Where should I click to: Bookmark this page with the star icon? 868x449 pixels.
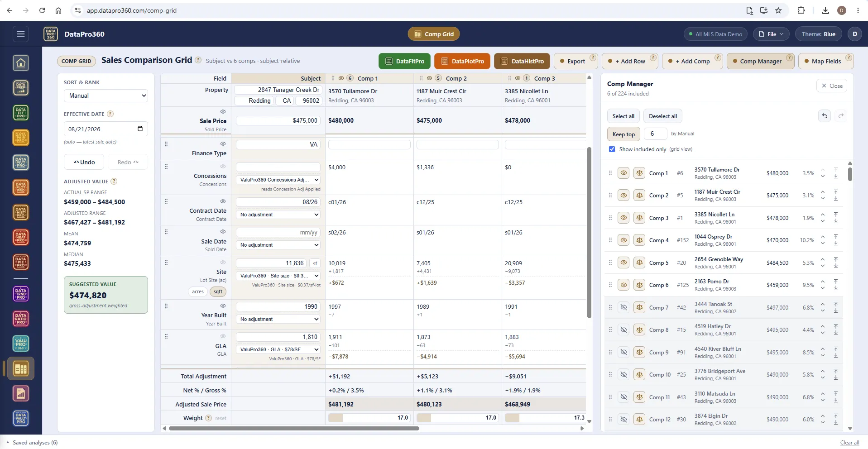[778, 10]
